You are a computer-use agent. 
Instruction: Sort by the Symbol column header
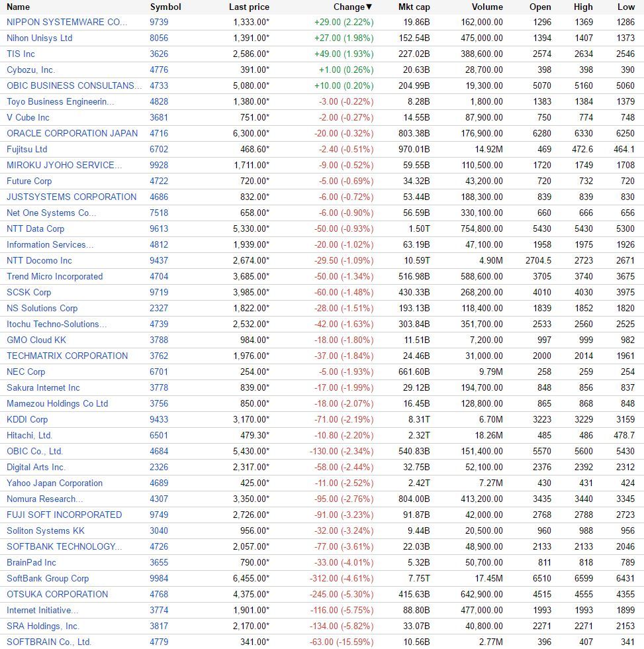point(165,7)
